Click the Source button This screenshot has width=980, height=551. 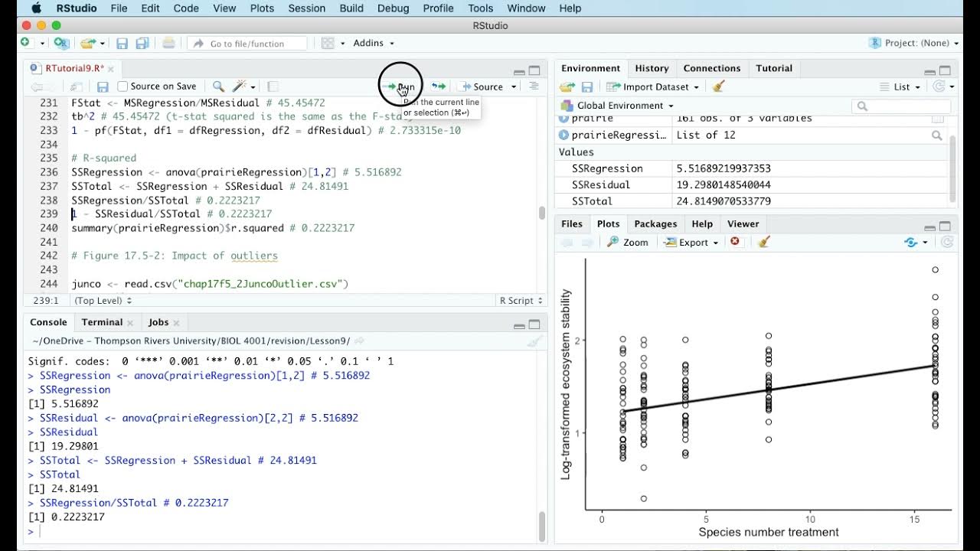pyautogui.click(x=482, y=87)
